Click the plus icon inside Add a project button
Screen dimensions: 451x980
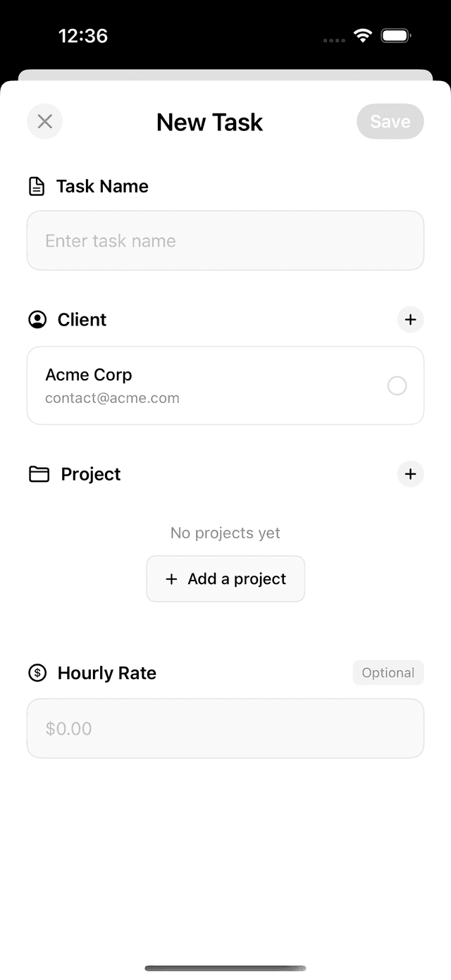point(171,578)
